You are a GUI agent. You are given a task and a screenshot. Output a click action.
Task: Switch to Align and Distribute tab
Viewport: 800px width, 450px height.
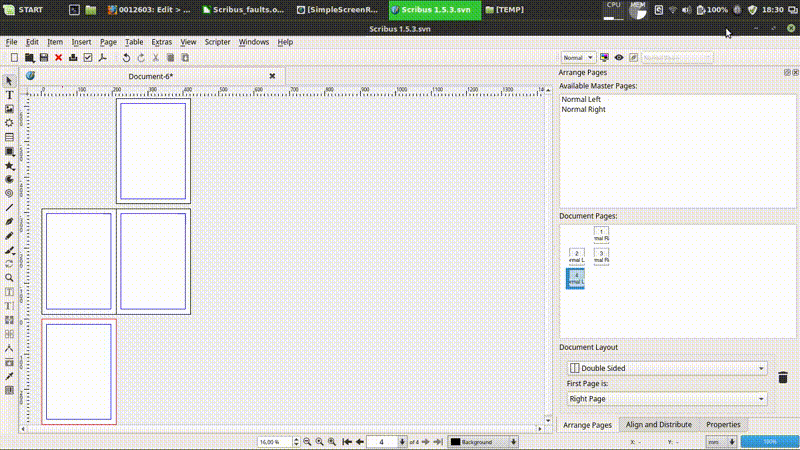658,425
